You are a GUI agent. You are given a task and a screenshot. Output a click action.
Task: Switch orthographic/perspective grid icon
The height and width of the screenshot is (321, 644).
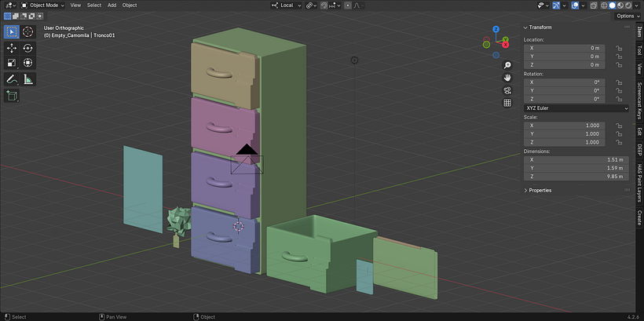[x=507, y=103]
